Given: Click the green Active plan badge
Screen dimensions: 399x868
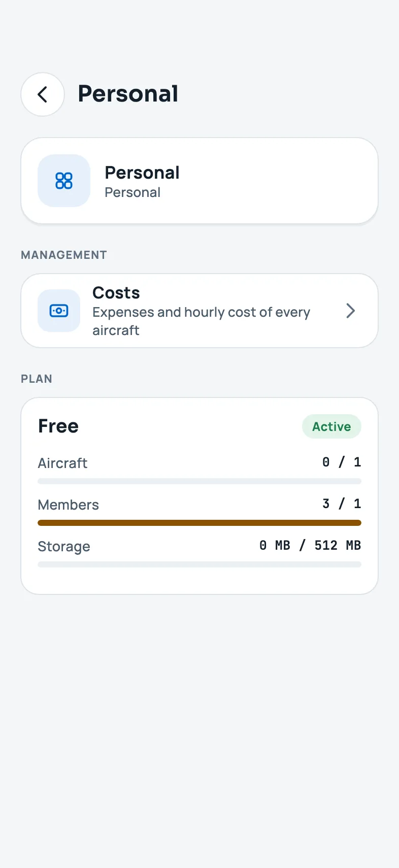Looking at the screenshot, I should coord(331,426).
